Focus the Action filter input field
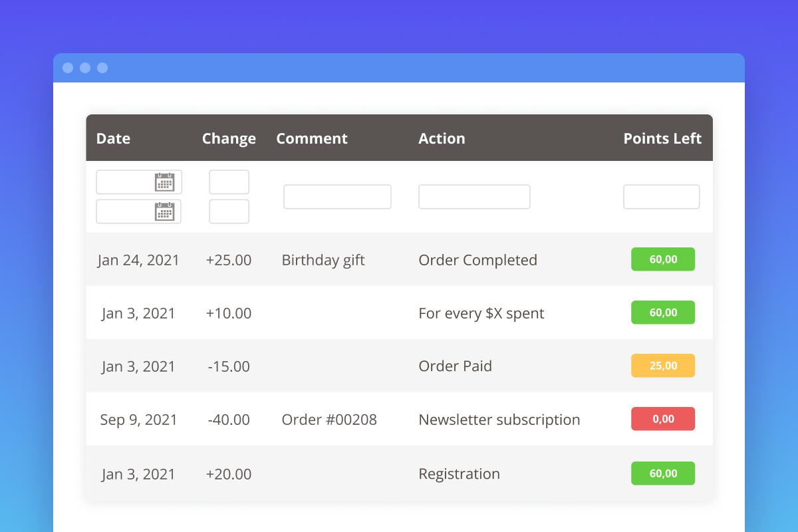798x532 pixels. click(474, 197)
